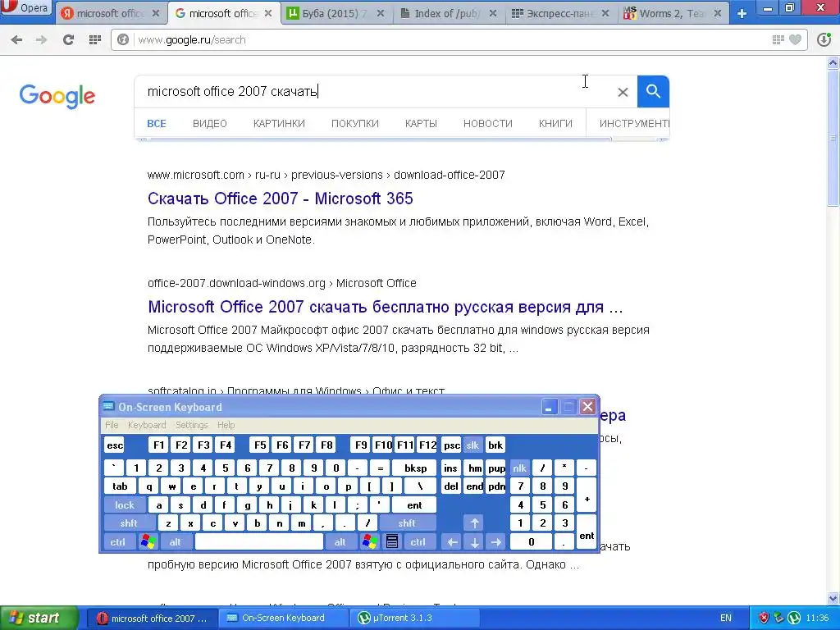Toggle the ins key

[450, 468]
